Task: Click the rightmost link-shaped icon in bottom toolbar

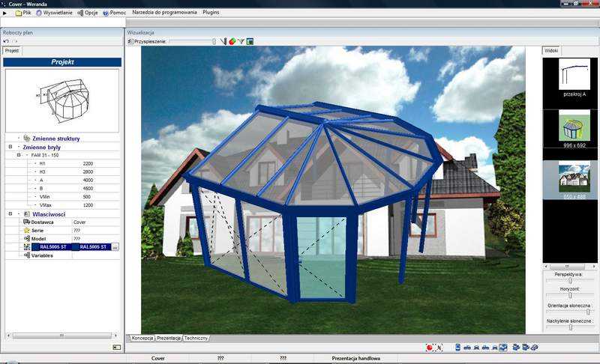Action: [535, 348]
